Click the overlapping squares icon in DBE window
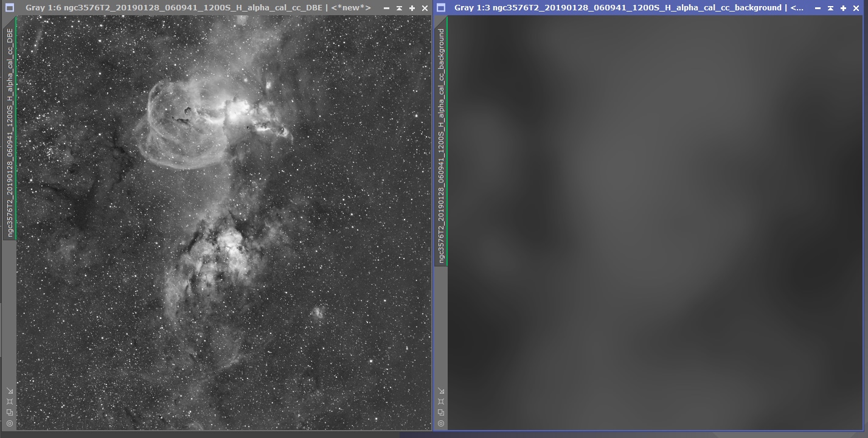The width and height of the screenshot is (868, 438). [x=10, y=412]
